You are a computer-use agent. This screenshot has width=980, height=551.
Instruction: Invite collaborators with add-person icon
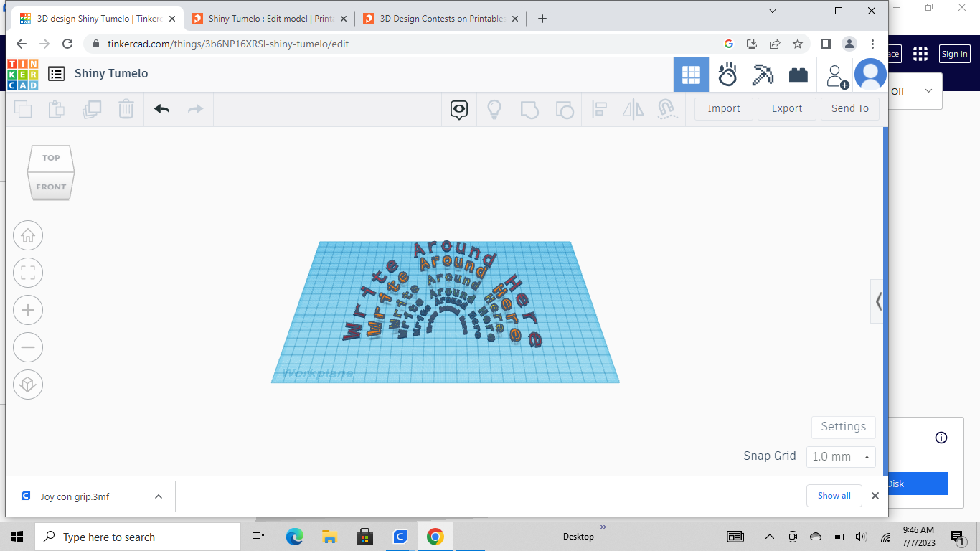coord(836,75)
